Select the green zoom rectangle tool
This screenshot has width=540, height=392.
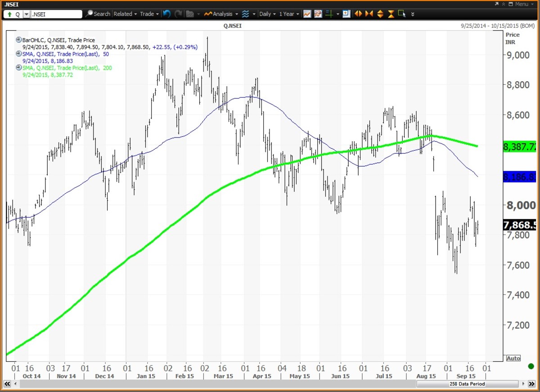tap(401, 14)
